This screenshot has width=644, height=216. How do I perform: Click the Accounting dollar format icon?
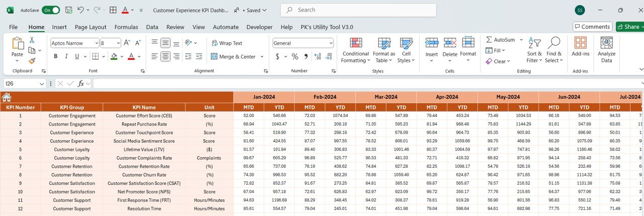pos(277,56)
